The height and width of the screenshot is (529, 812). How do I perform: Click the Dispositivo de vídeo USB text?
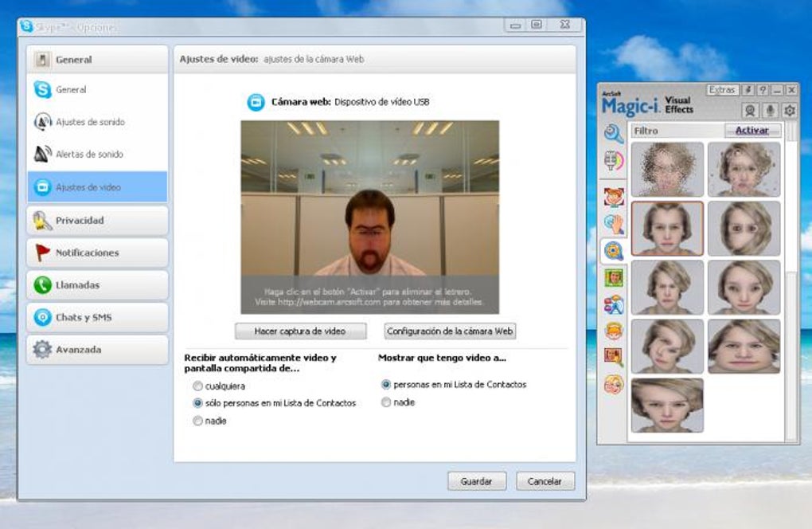[381, 102]
